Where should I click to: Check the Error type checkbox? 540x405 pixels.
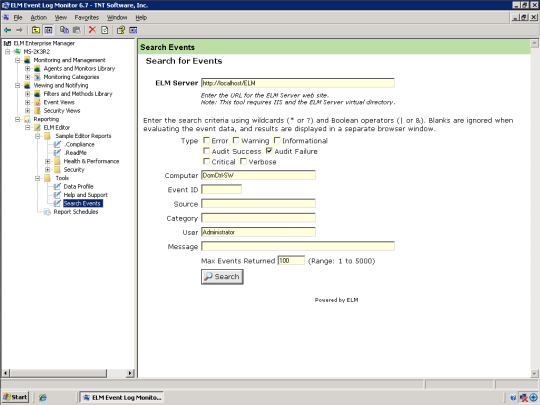click(206, 141)
